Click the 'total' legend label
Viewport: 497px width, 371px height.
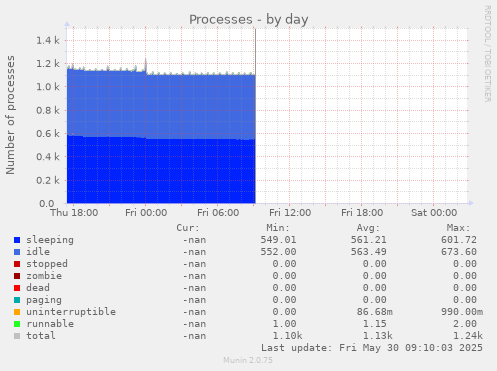pos(41,336)
